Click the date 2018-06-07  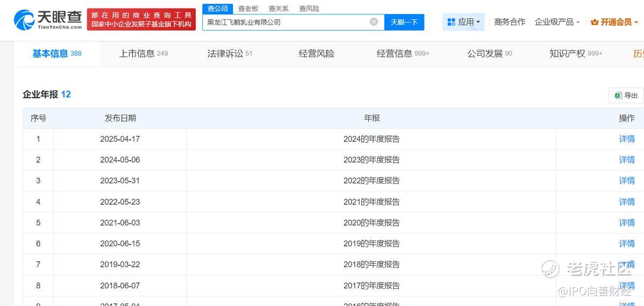point(120,286)
